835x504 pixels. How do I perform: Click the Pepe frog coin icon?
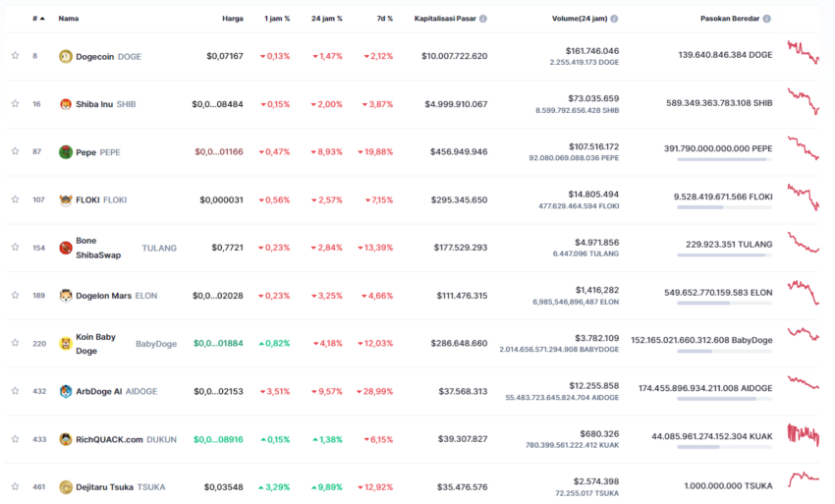66,152
